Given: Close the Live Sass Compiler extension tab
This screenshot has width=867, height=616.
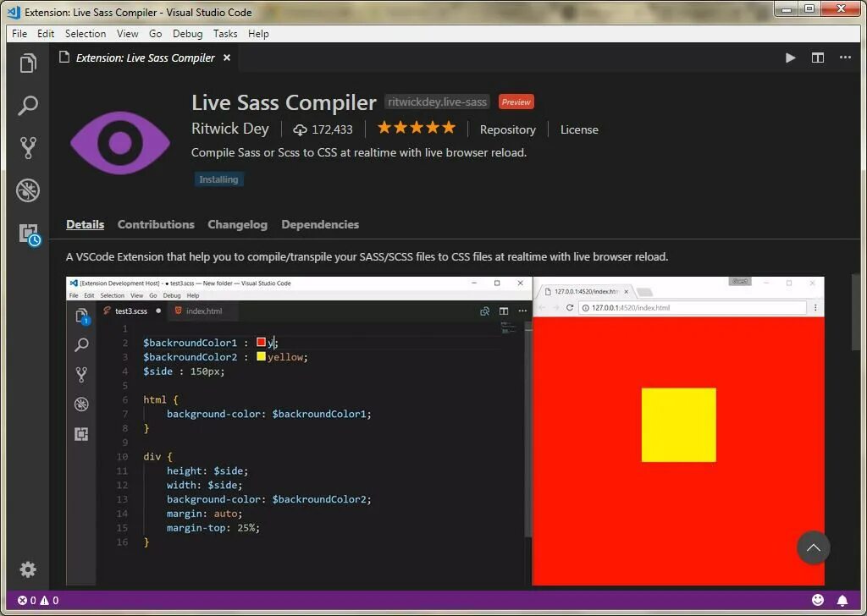Looking at the screenshot, I should [227, 58].
